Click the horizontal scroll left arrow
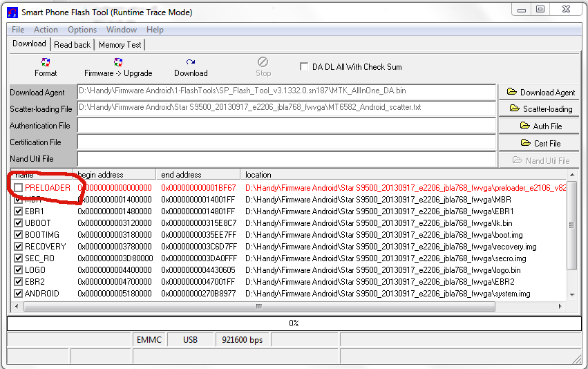 16,306
